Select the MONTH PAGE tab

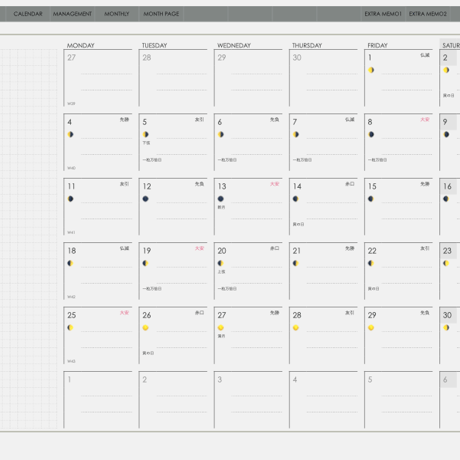point(161,14)
